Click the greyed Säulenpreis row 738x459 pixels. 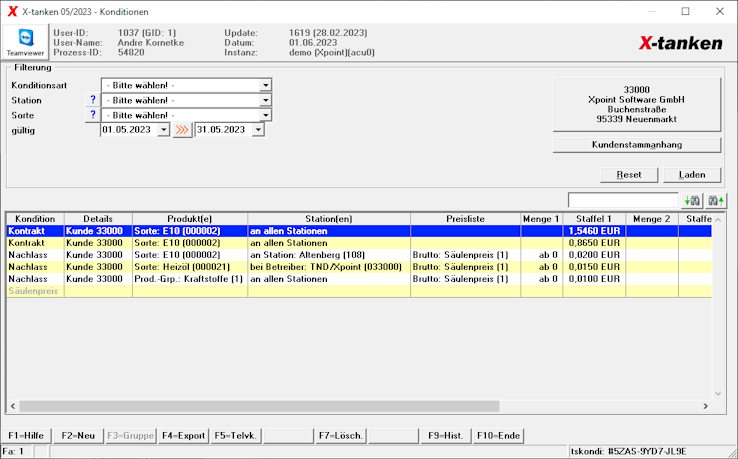click(359, 291)
